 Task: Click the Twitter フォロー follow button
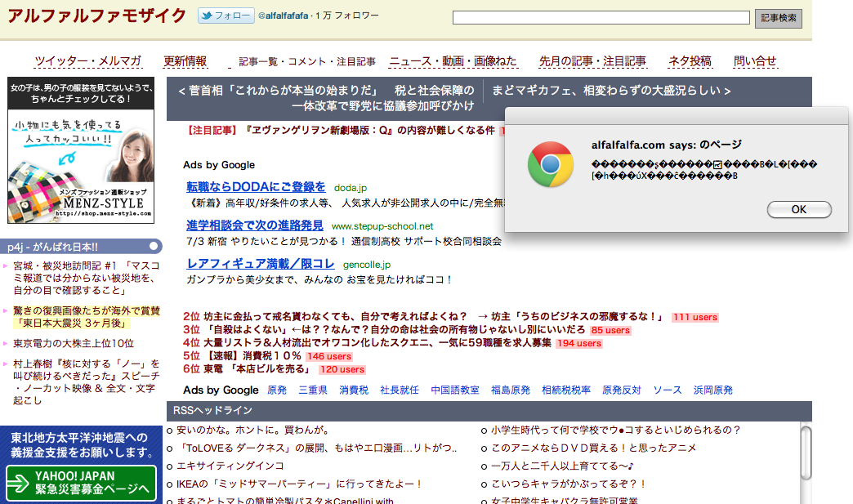pyautogui.click(x=226, y=16)
